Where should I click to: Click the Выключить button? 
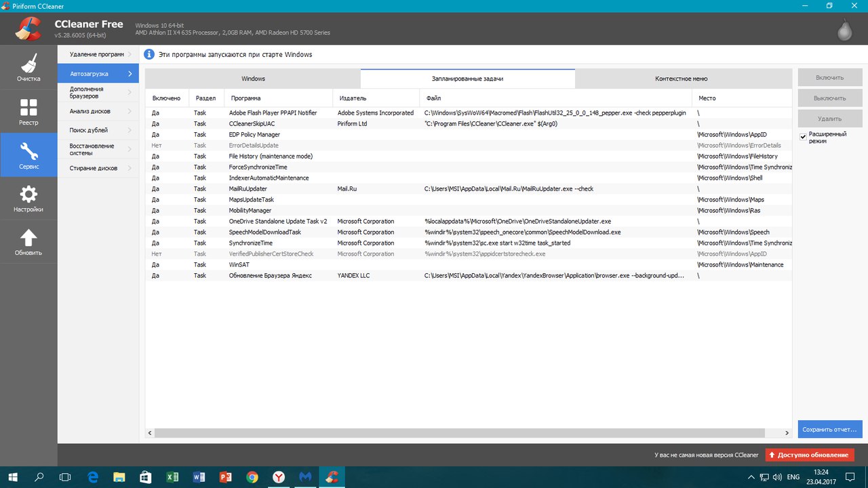tap(830, 98)
